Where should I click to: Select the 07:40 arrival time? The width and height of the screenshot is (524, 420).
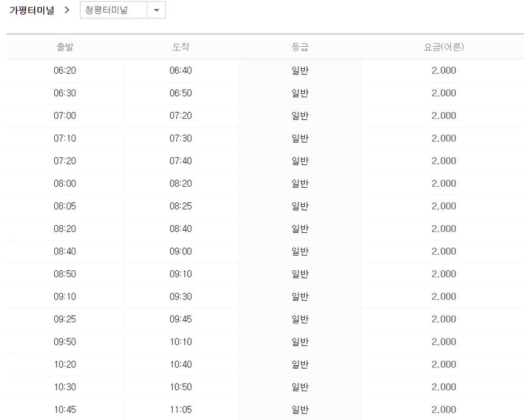[181, 161]
